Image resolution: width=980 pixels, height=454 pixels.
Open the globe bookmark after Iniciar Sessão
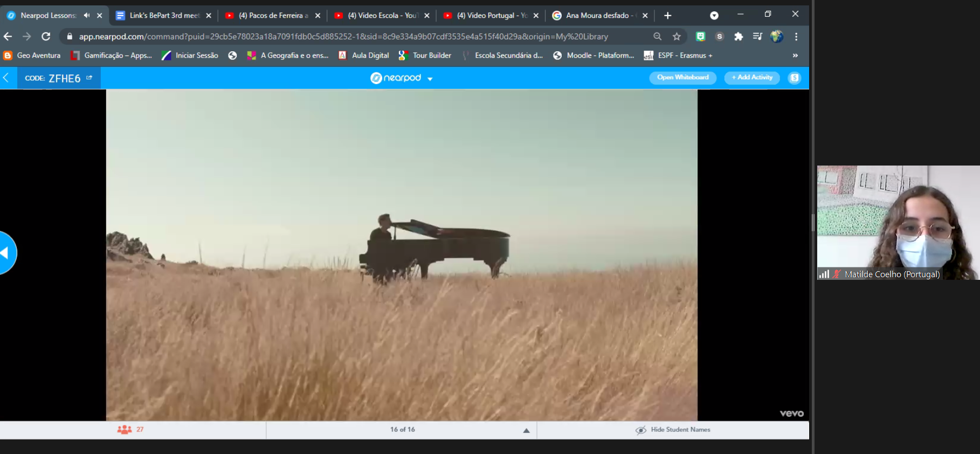[232, 56]
